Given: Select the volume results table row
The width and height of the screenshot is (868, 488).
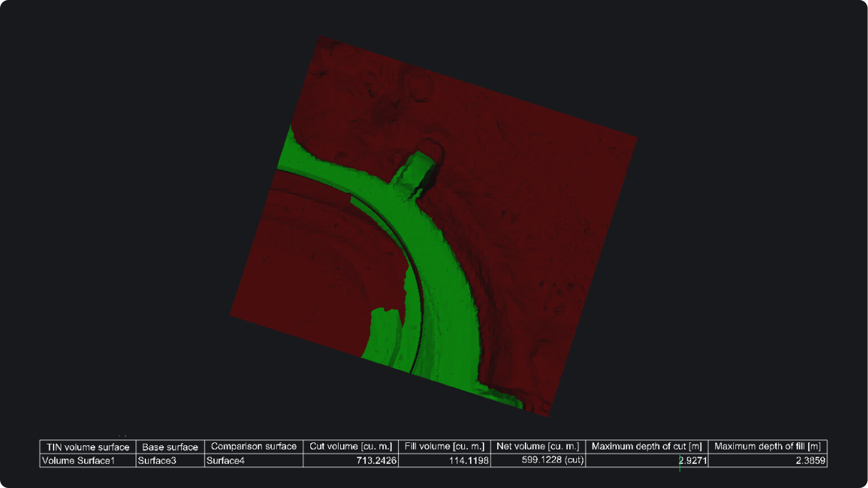Looking at the screenshot, I should point(428,460).
